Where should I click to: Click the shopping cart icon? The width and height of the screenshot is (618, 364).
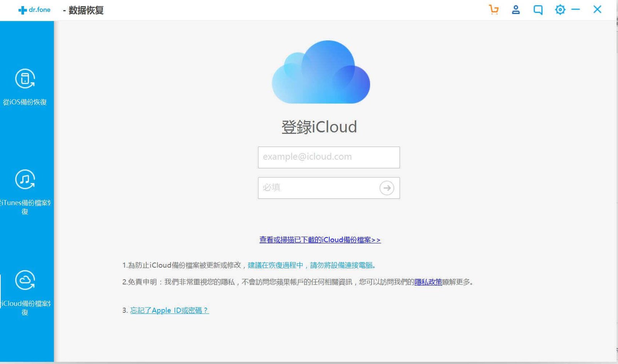coord(494,10)
